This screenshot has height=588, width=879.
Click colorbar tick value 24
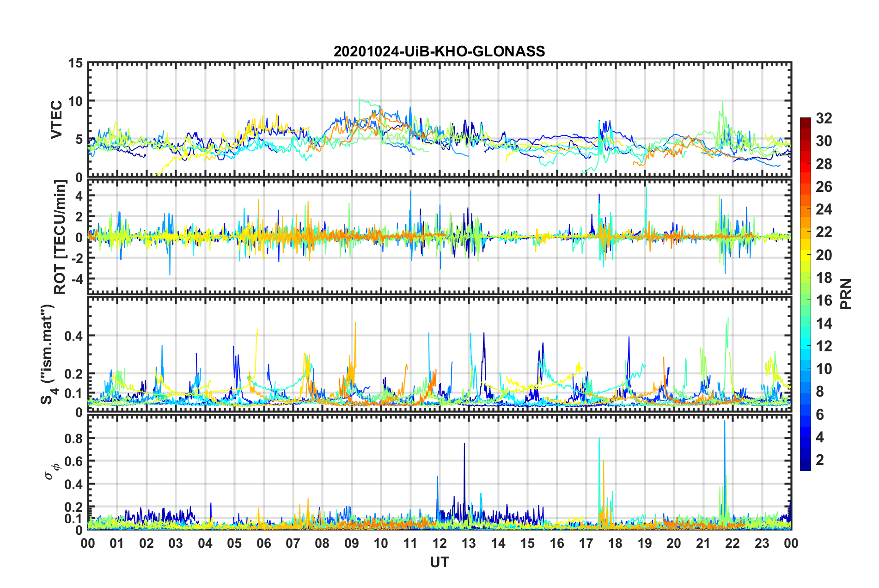point(824,209)
